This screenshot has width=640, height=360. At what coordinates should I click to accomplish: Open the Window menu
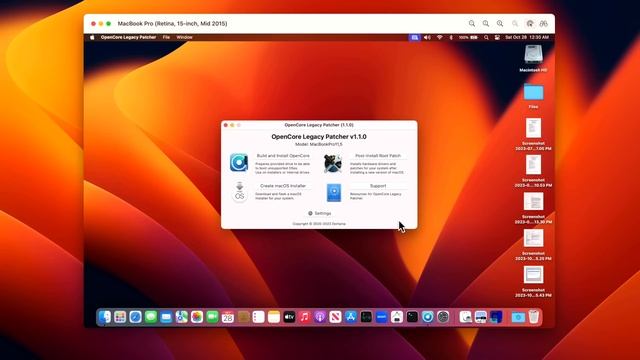(184, 37)
